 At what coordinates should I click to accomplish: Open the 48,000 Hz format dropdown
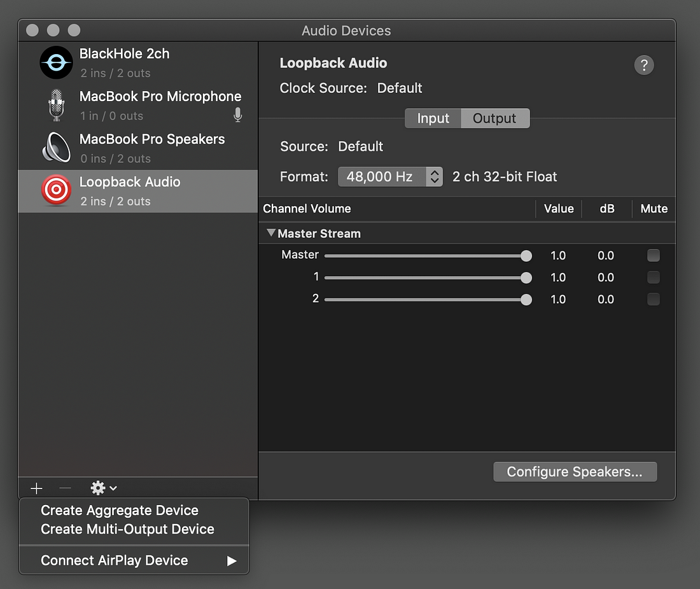click(x=390, y=177)
